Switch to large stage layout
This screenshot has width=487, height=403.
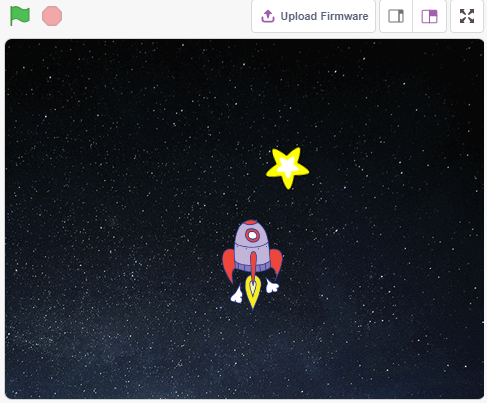tap(429, 16)
